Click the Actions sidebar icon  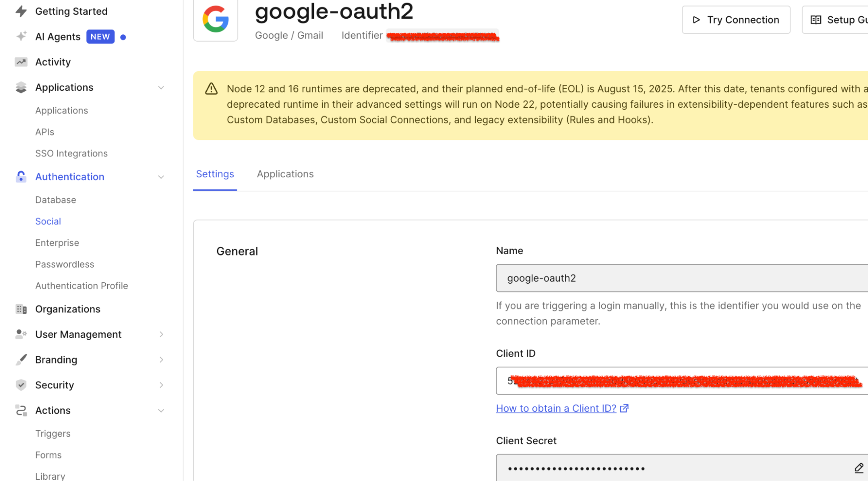(21, 410)
